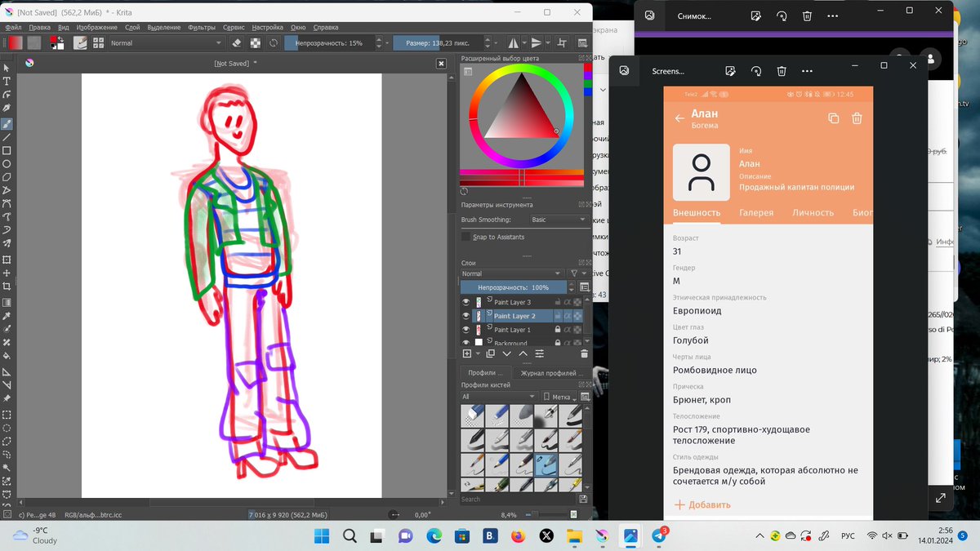980x551 pixels.
Task: Open the brush presets All tag dropdown
Action: (x=498, y=397)
